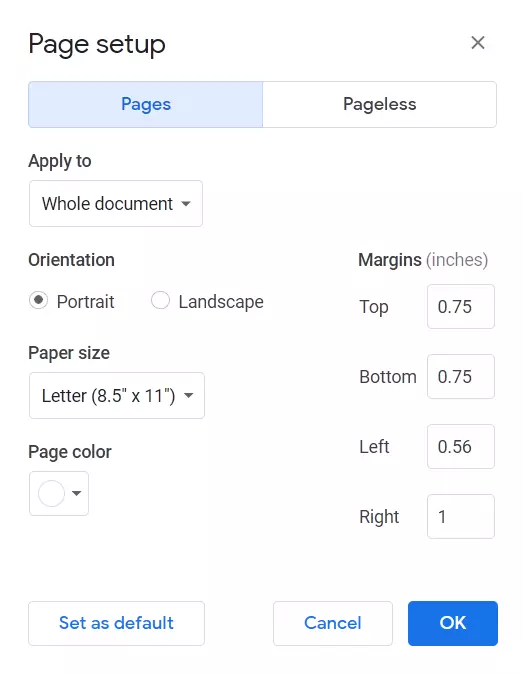Viewport: 523px width, 674px height.
Task: Select Landscape orientation radio button
Action: pyautogui.click(x=160, y=300)
